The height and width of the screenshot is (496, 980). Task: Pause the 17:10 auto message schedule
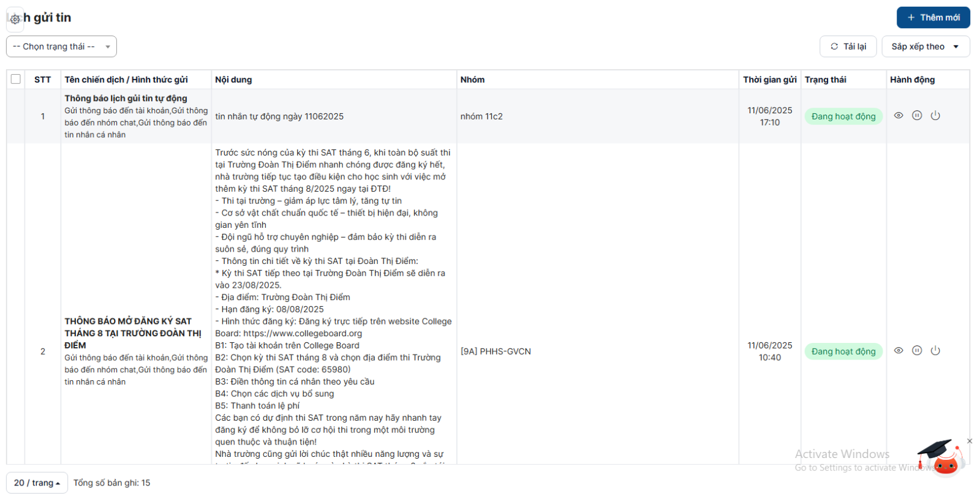[x=917, y=116]
